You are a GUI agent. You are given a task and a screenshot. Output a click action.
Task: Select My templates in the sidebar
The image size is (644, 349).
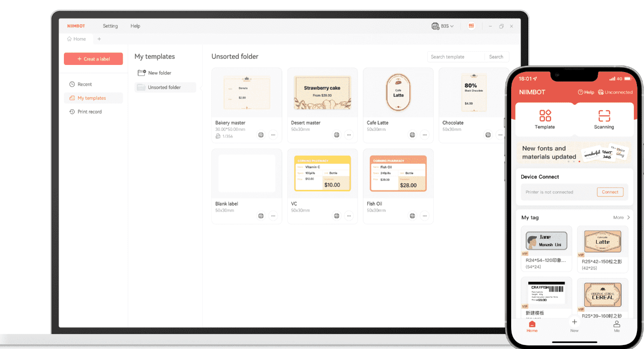tap(93, 98)
